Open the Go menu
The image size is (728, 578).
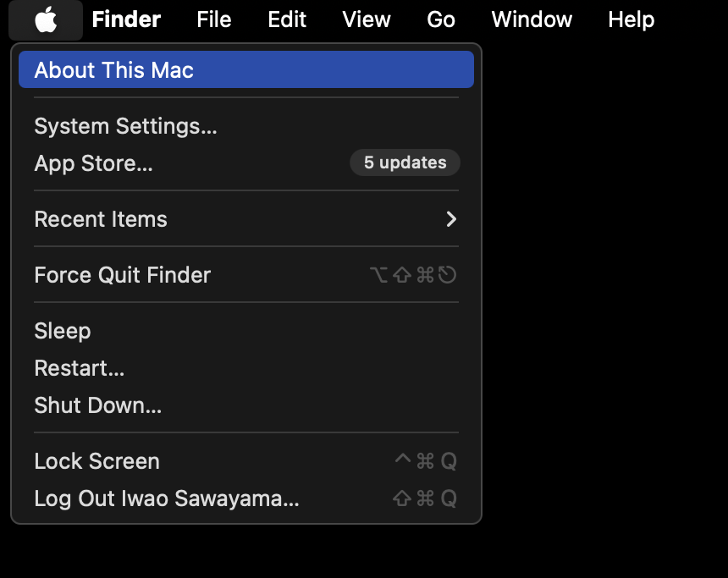pyautogui.click(x=441, y=19)
